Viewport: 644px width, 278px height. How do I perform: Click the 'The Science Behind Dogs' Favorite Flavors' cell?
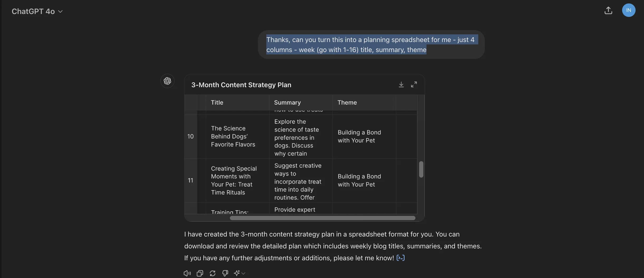237,136
